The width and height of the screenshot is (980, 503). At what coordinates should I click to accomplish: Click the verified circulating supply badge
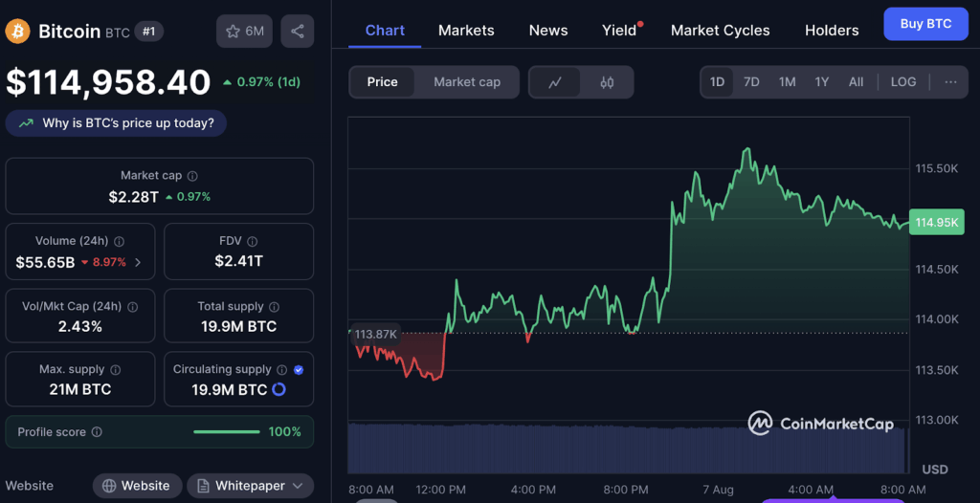click(x=299, y=370)
